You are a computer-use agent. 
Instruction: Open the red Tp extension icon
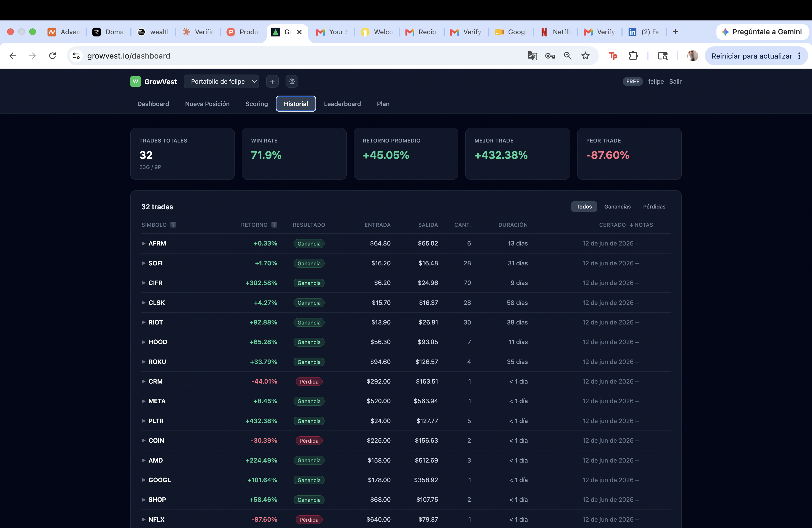[613, 56]
